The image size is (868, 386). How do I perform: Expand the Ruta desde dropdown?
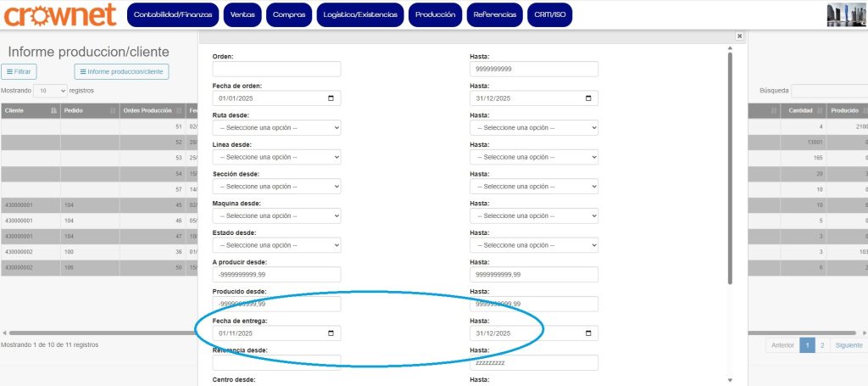[x=276, y=128]
